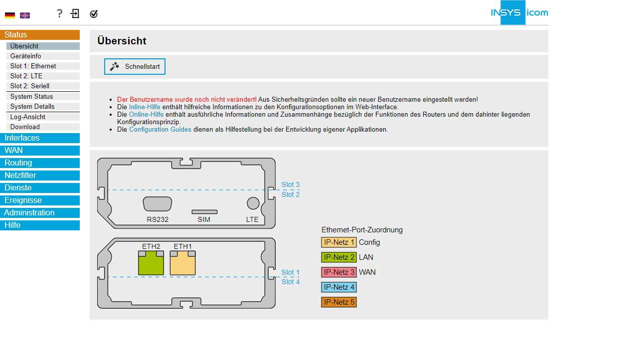Click the Übersicht page heading
The height and width of the screenshot is (359, 644).
point(122,41)
